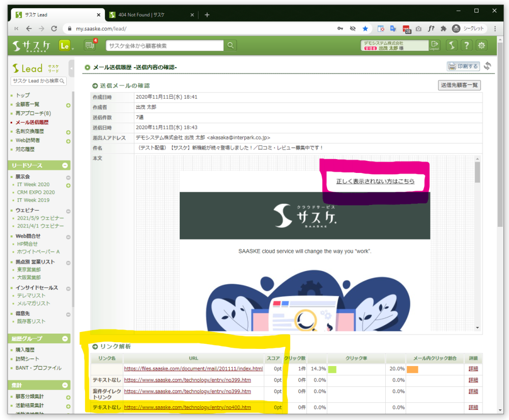Bookmark this page with the star icon

point(365,29)
